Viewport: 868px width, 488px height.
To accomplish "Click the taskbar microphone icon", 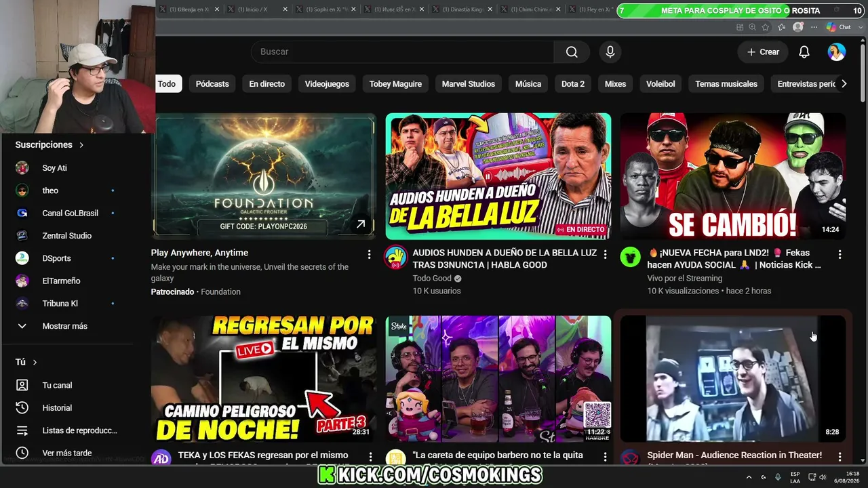I will (x=778, y=477).
